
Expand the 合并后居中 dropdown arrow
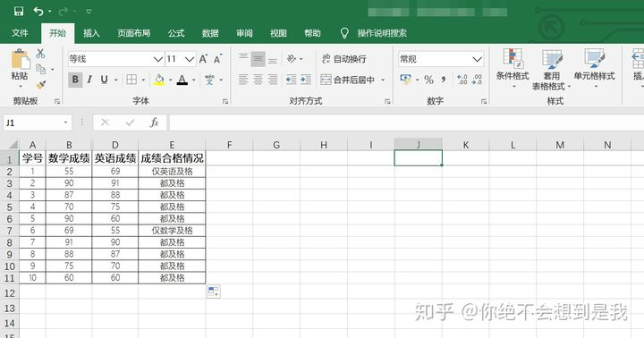383,80
